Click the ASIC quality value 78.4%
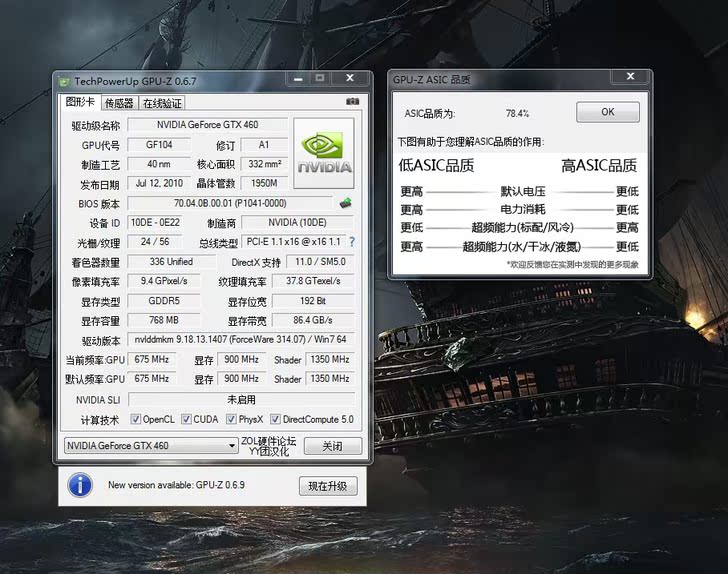 click(x=517, y=113)
